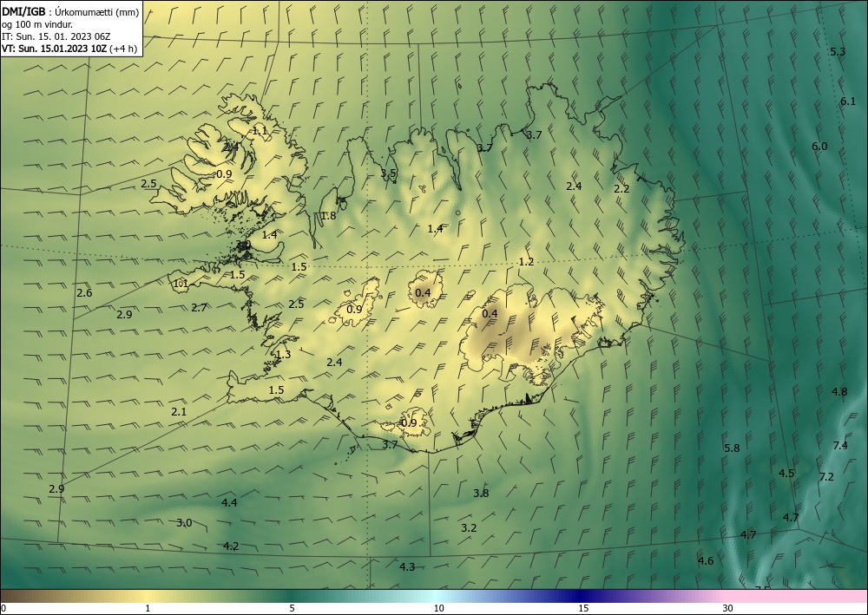Click the '0' tick label on the color scale
This screenshot has width=868, height=615.
[x=3, y=608]
